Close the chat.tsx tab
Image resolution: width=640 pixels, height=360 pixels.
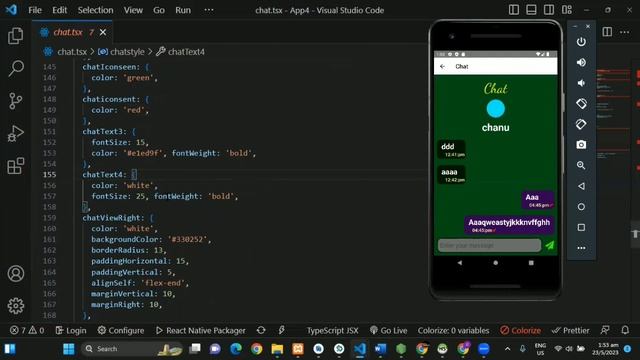coord(103,32)
